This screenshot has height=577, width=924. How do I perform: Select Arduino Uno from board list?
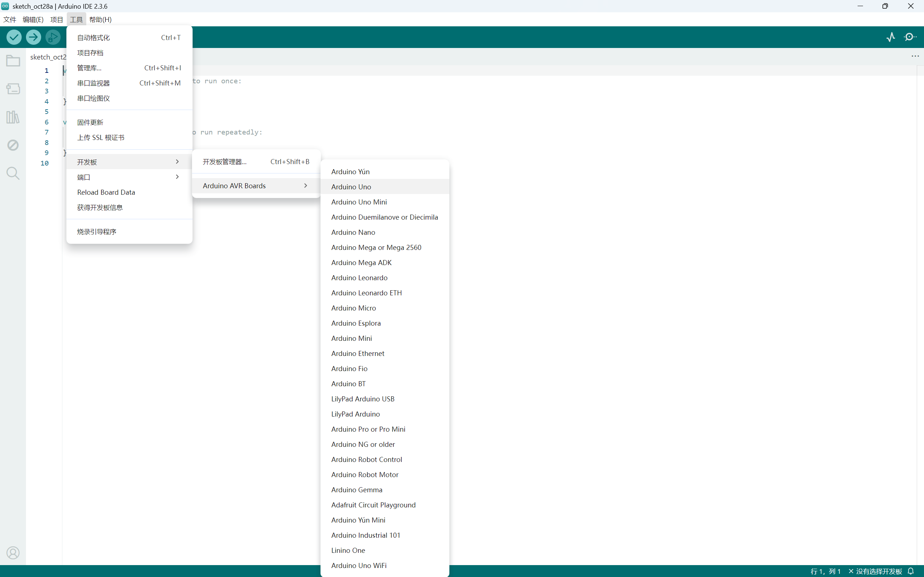pos(351,186)
